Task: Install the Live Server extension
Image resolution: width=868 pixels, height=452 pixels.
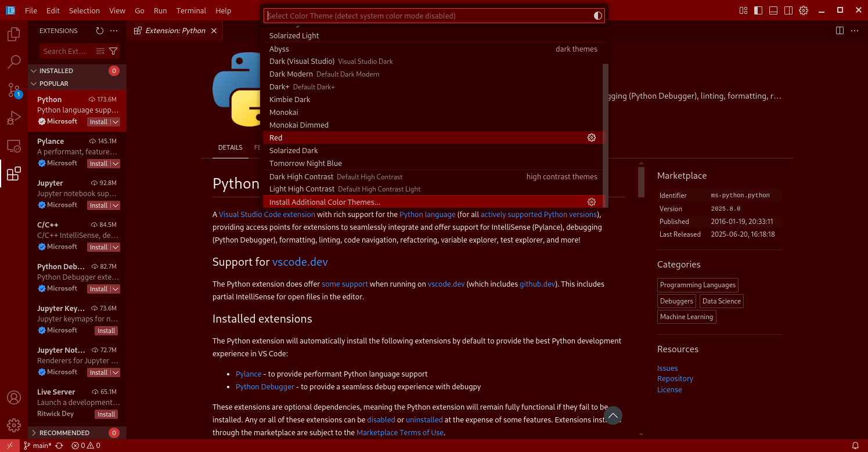Action: tap(106, 414)
